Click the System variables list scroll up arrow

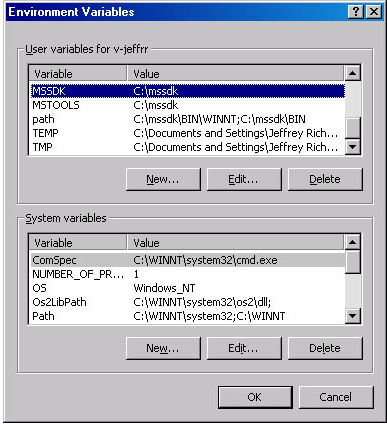(x=353, y=242)
